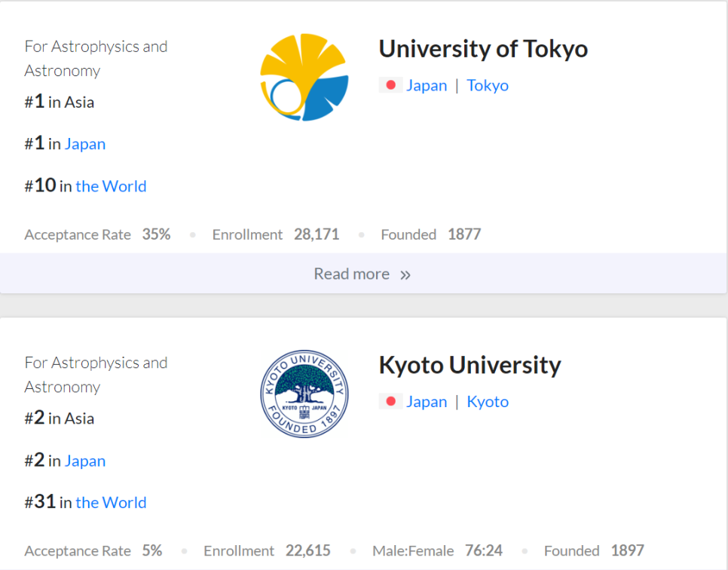
Task: Open the Kyoto University title
Action: 470,365
